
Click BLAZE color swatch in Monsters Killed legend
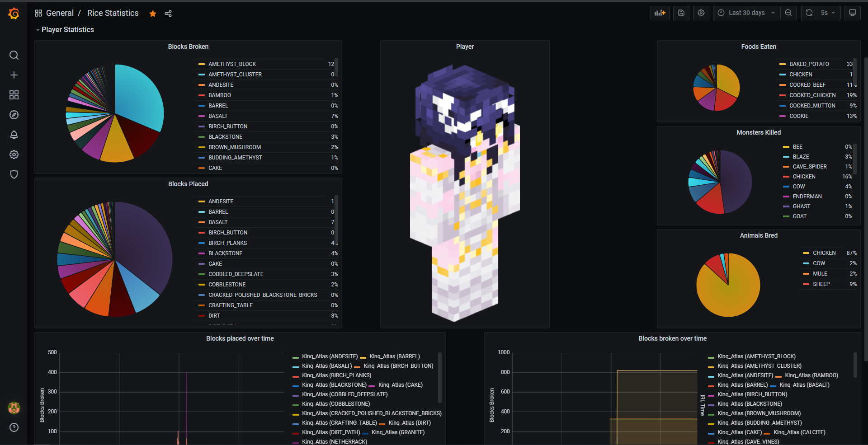786,157
